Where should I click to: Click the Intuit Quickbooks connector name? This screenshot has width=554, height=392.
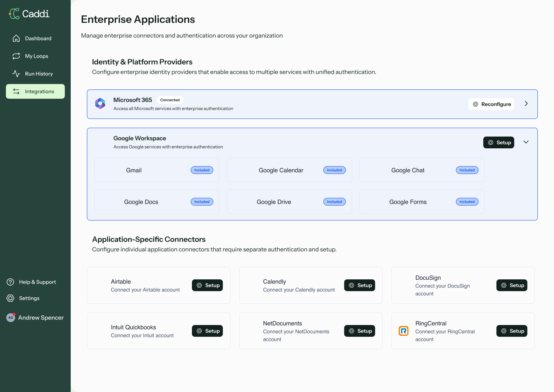(133, 327)
